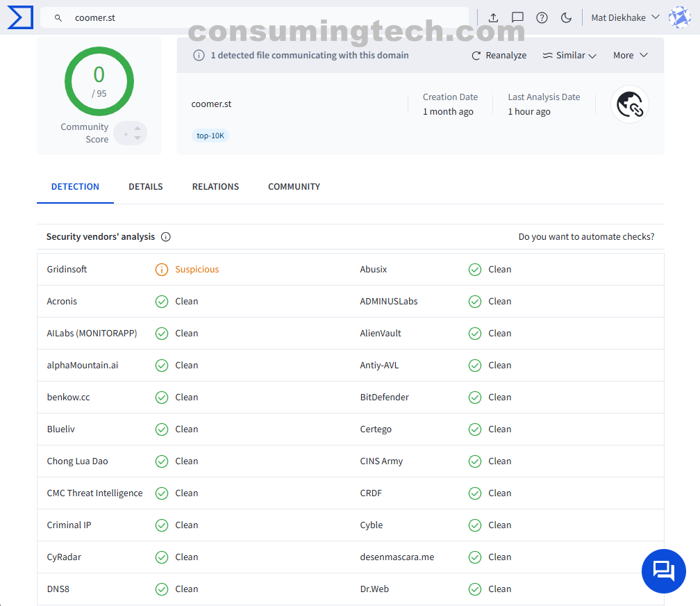Click the user avatar icon
The height and width of the screenshot is (606, 700).
(x=678, y=17)
